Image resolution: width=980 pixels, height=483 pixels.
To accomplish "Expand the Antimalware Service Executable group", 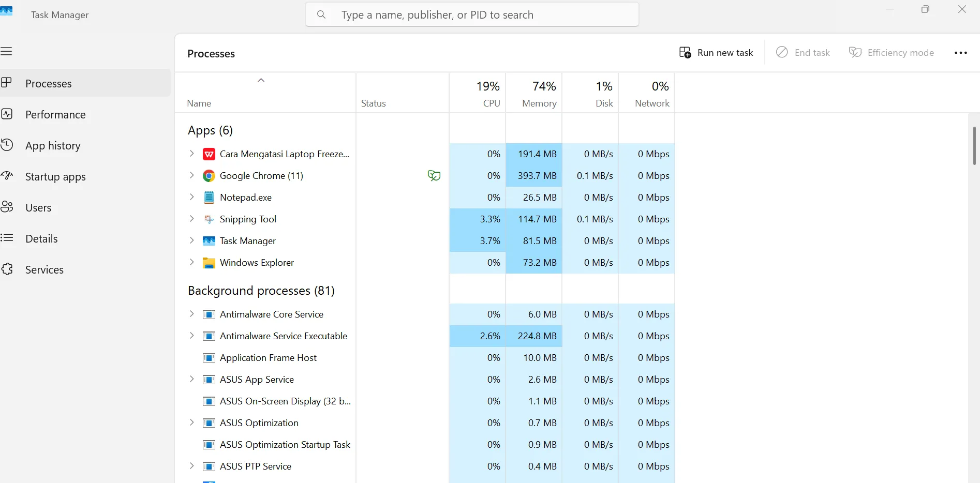I will point(191,336).
